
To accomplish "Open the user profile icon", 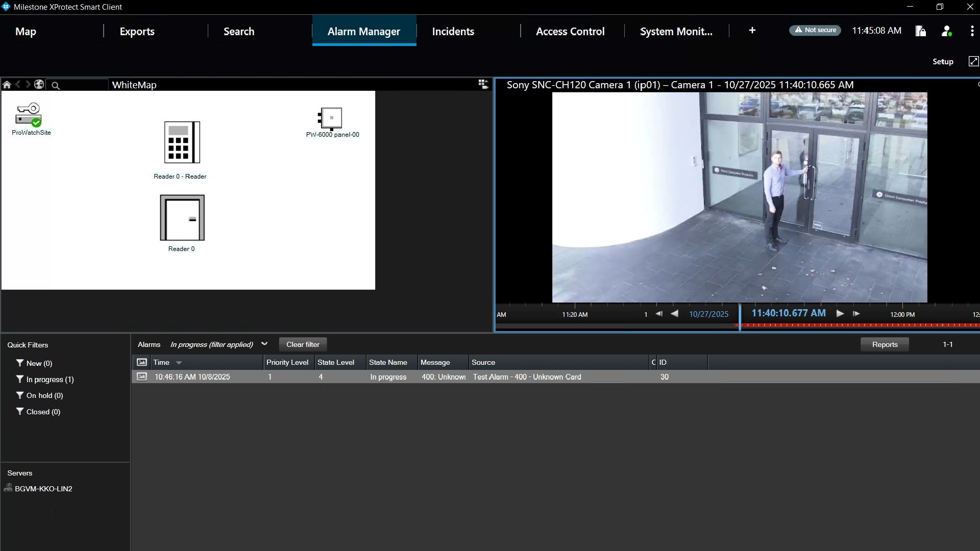I will pos(946,31).
